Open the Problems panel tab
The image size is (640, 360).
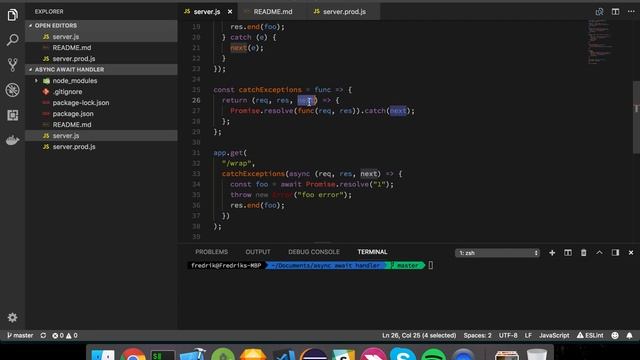click(211, 252)
